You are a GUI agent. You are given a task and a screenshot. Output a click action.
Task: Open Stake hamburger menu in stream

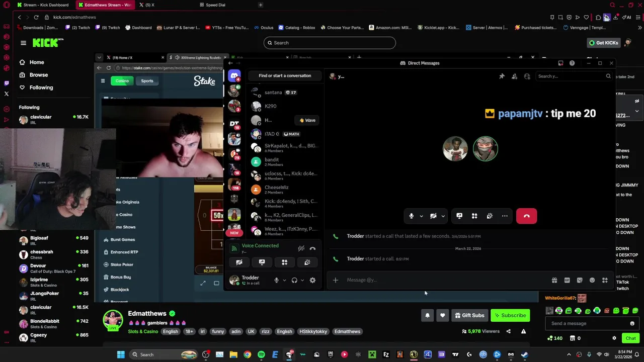click(x=103, y=81)
